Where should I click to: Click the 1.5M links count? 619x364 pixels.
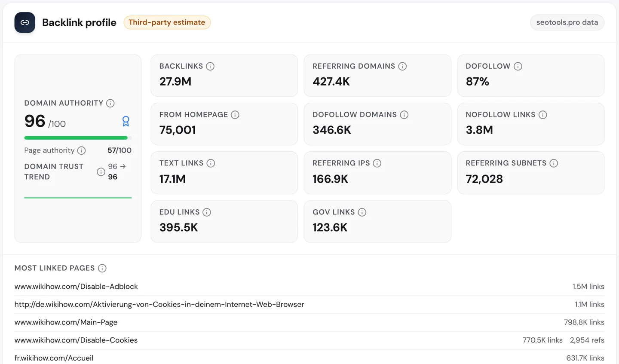(588, 287)
